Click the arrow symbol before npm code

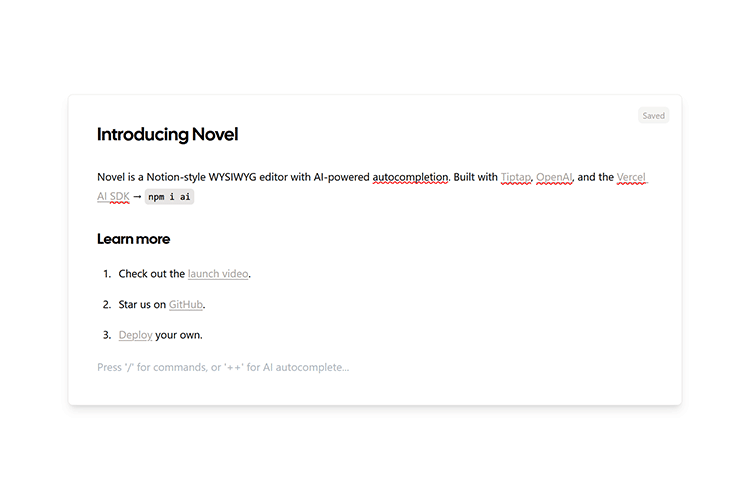click(137, 197)
